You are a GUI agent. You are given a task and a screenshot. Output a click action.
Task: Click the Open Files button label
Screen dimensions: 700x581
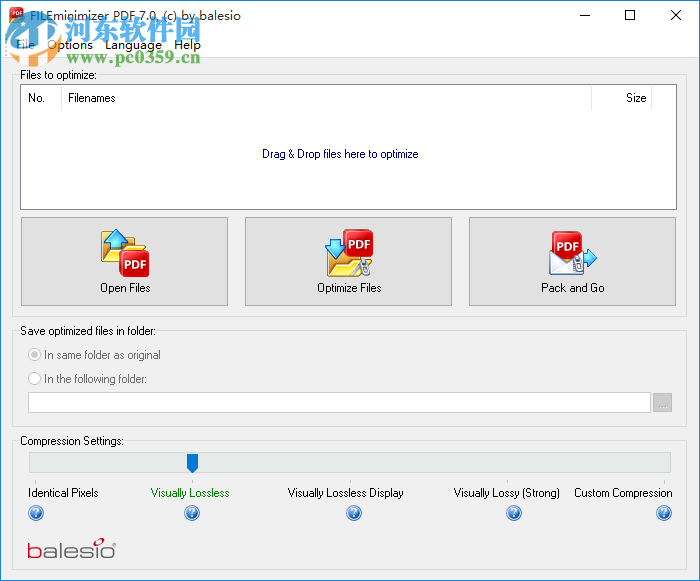[125, 288]
